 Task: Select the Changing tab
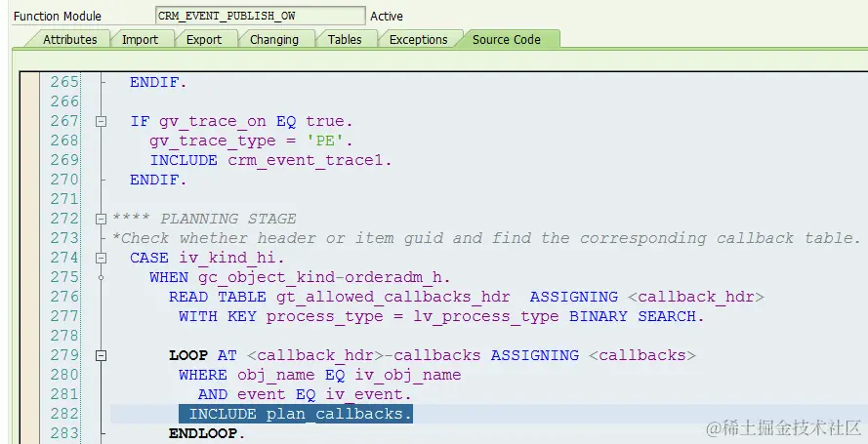tap(274, 40)
